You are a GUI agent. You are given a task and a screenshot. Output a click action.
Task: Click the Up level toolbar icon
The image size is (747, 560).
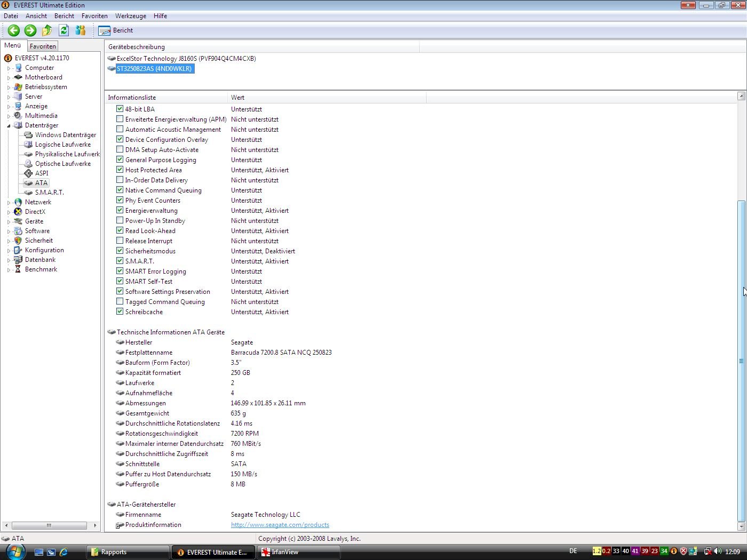[47, 30]
